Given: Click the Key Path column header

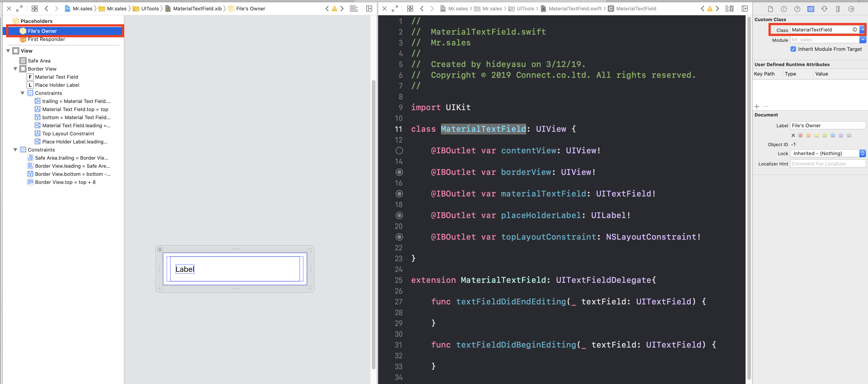Looking at the screenshot, I should click(764, 74).
